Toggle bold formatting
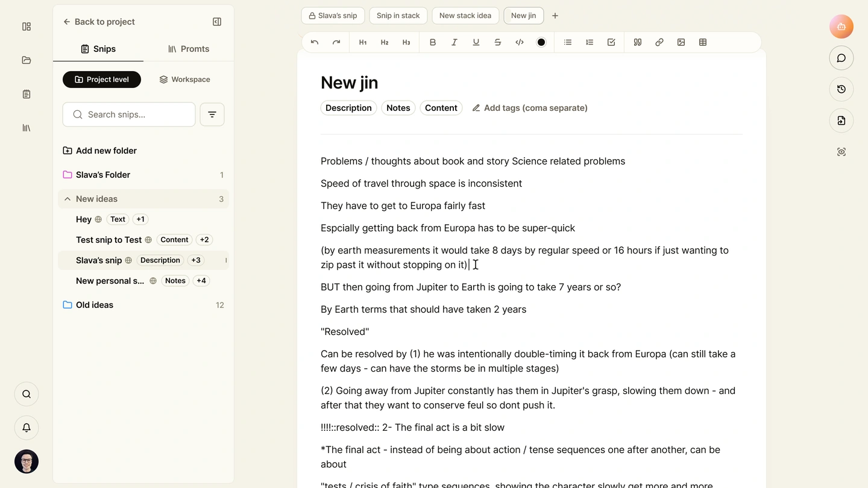Viewport: 868px width, 488px height. (x=433, y=42)
